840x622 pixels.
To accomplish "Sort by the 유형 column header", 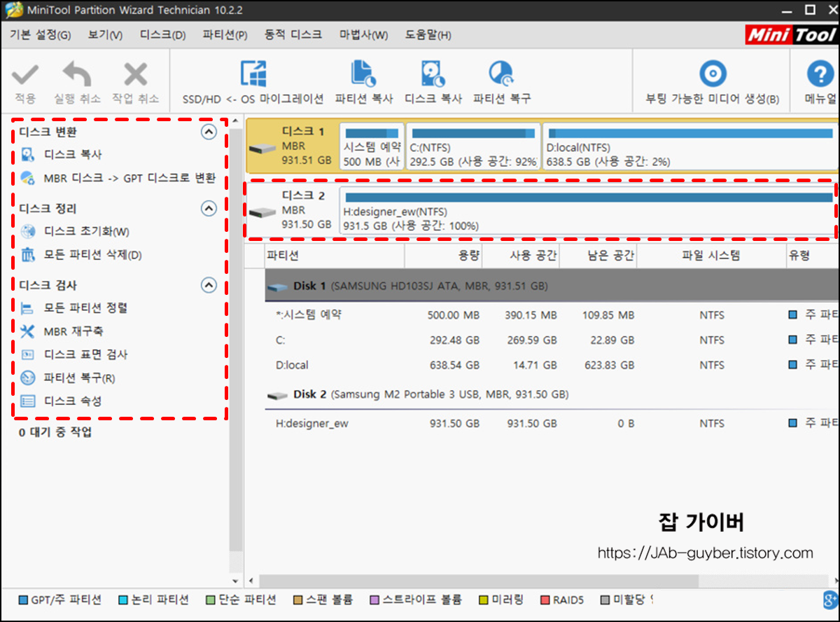I will coord(812,256).
